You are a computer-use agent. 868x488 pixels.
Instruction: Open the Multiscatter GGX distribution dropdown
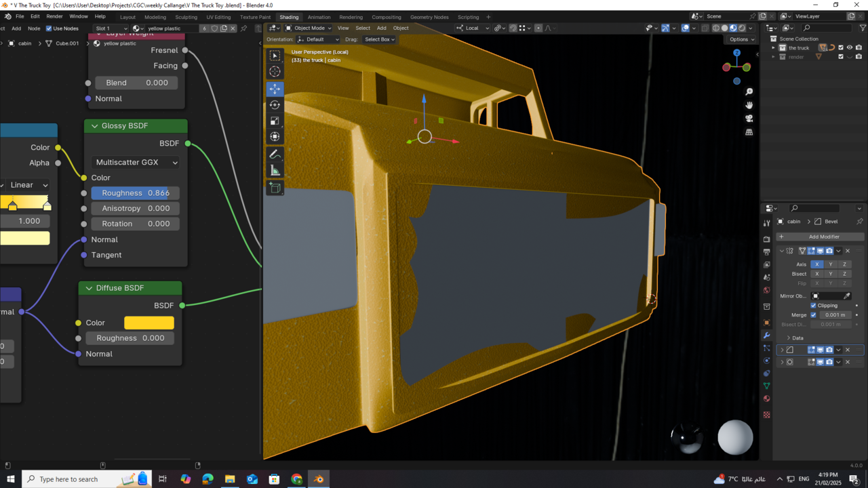tap(136, 163)
